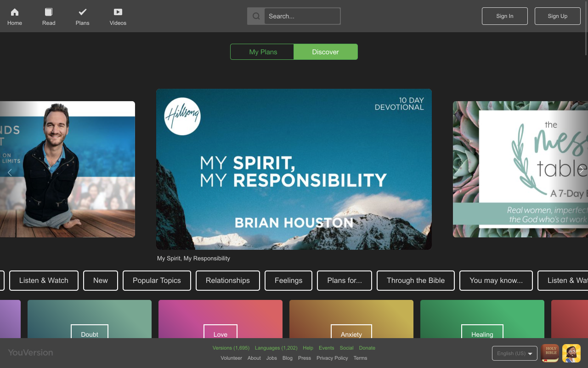The image size is (588, 368).
Task: Select the New category chip
Action: (101, 281)
